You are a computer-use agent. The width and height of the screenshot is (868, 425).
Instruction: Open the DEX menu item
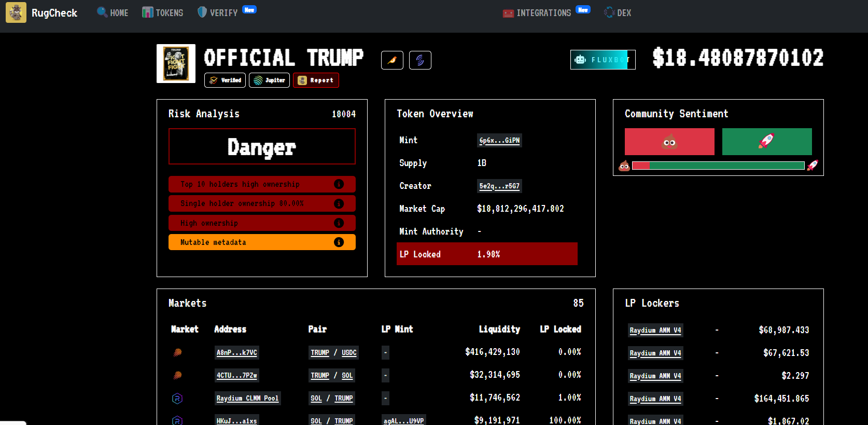(618, 12)
